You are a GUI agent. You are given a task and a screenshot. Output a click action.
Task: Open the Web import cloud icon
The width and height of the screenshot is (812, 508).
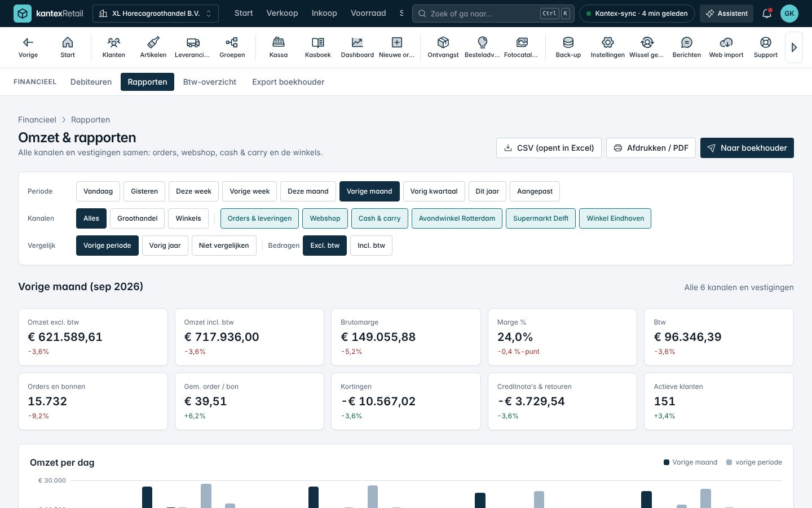coord(726,47)
